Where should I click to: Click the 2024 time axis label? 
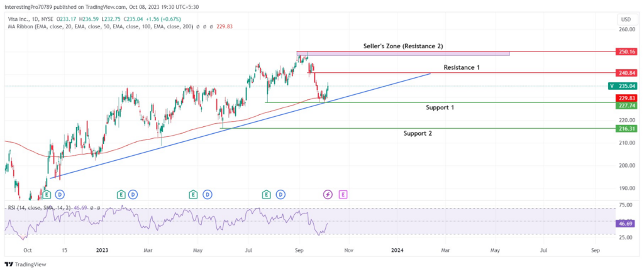pyautogui.click(x=397, y=250)
